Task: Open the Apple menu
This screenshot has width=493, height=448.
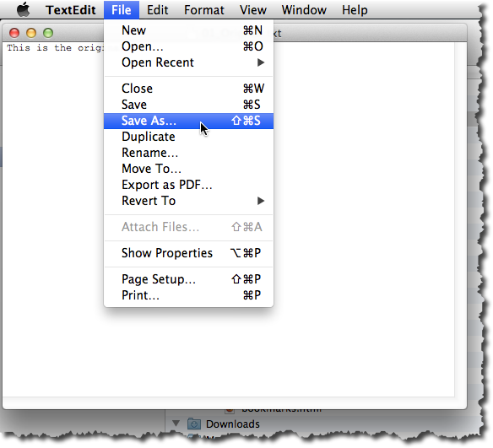Action: point(24,10)
